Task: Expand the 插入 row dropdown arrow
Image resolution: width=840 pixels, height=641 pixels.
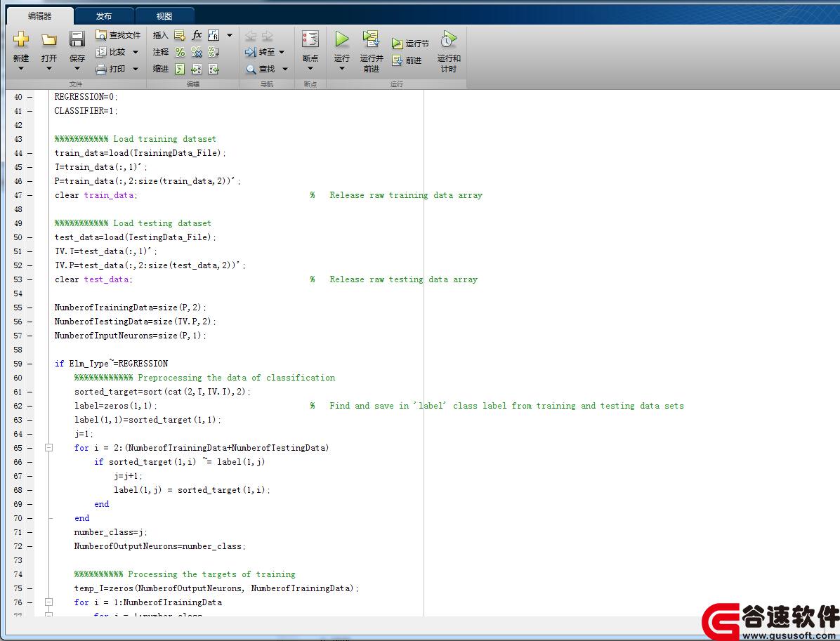Action: 230,35
